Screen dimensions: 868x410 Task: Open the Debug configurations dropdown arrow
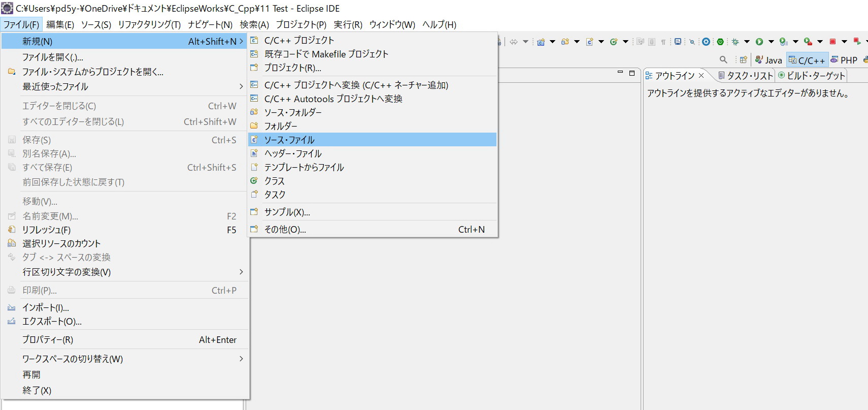click(x=747, y=42)
